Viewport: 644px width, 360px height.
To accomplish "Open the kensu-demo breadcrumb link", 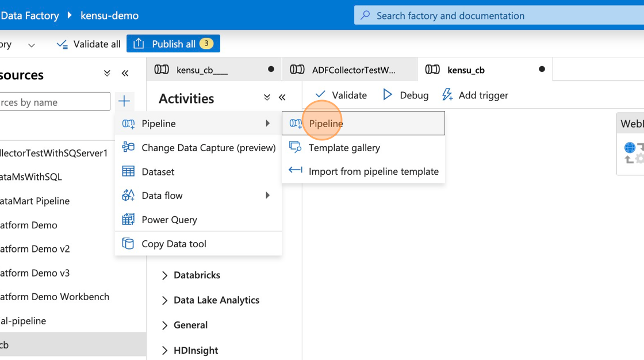I will tap(109, 16).
